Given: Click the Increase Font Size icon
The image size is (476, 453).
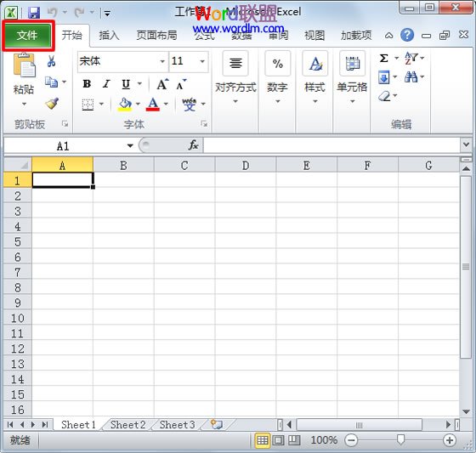Looking at the screenshot, I should click(162, 84).
